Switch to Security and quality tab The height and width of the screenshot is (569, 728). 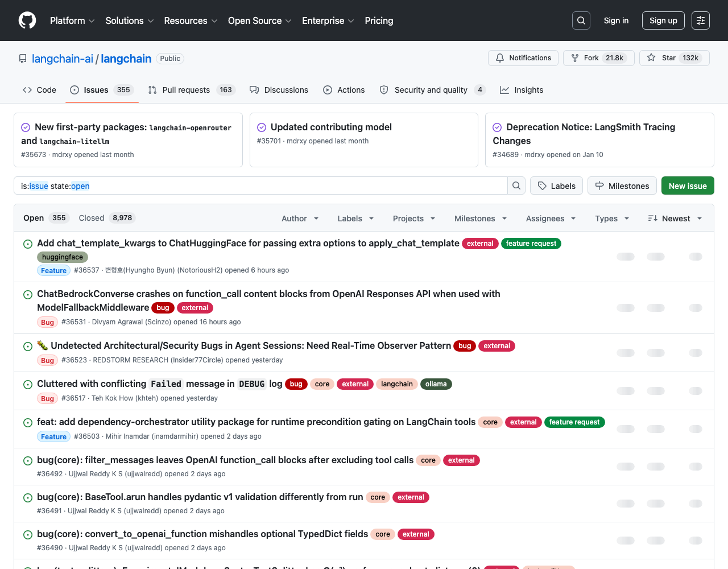pyautogui.click(x=432, y=90)
